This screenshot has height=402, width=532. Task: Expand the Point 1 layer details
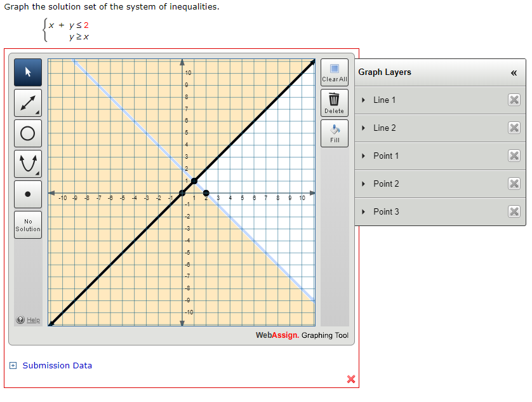click(x=364, y=156)
